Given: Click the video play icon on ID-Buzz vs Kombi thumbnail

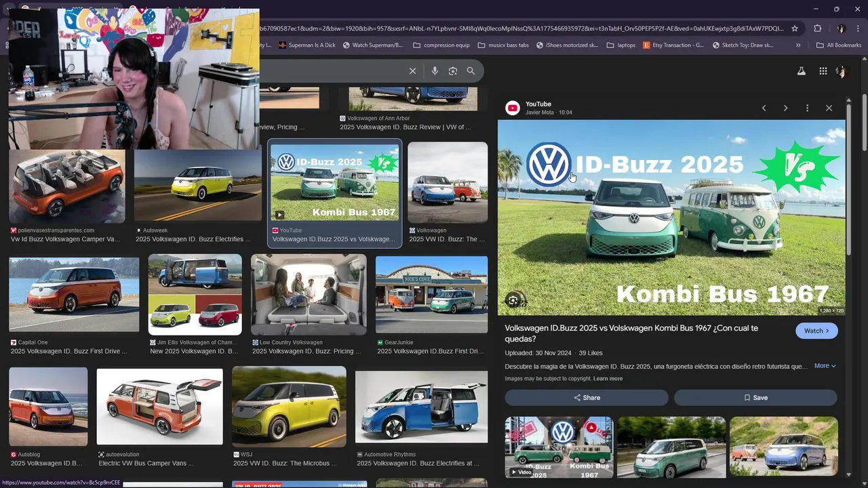Looking at the screenshot, I should (x=279, y=215).
